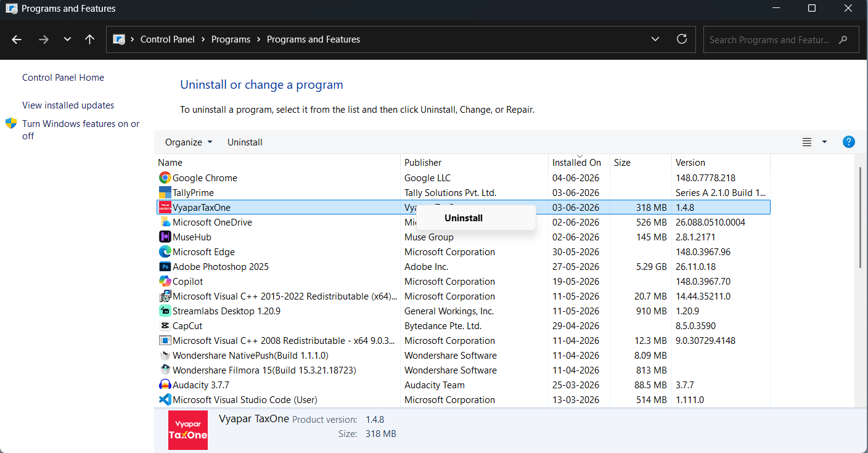868x453 pixels.
Task: Change the view using the view icon
Action: coord(807,142)
